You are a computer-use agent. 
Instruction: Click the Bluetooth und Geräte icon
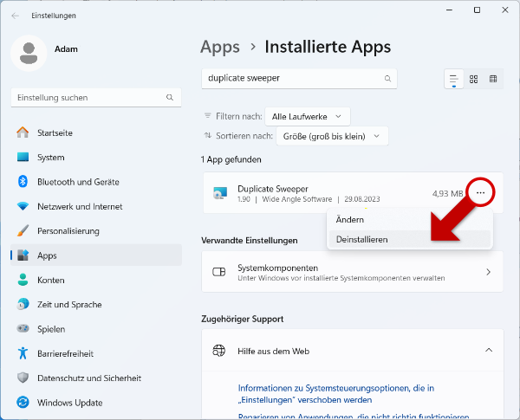click(23, 182)
